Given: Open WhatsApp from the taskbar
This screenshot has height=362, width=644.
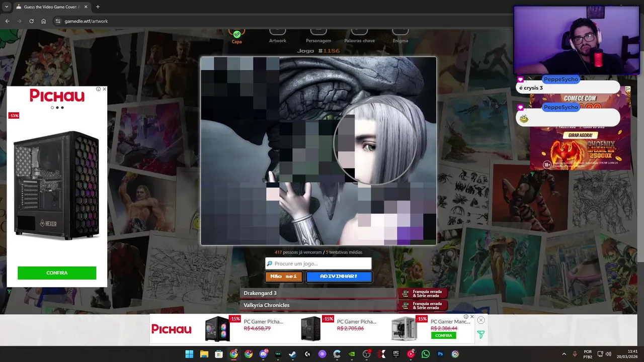Looking at the screenshot, I should pyautogui.click(x=426, y=354).
